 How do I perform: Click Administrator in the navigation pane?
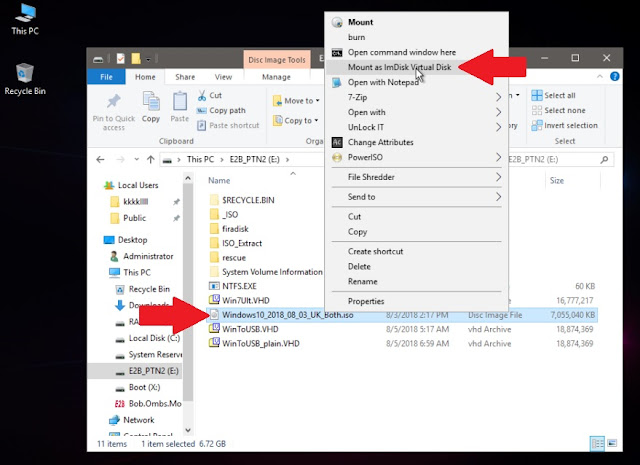click(x=142, y=256)
